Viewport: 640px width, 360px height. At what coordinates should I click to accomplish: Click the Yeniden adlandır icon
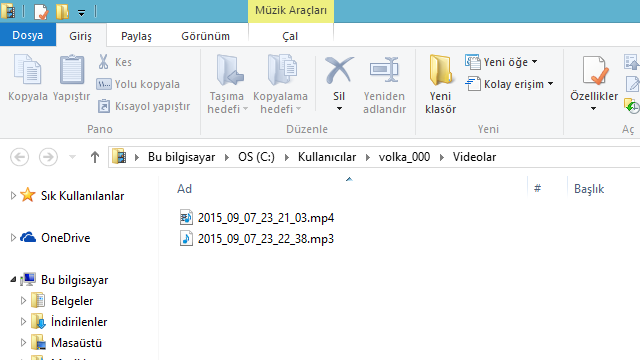click(384, 70)
